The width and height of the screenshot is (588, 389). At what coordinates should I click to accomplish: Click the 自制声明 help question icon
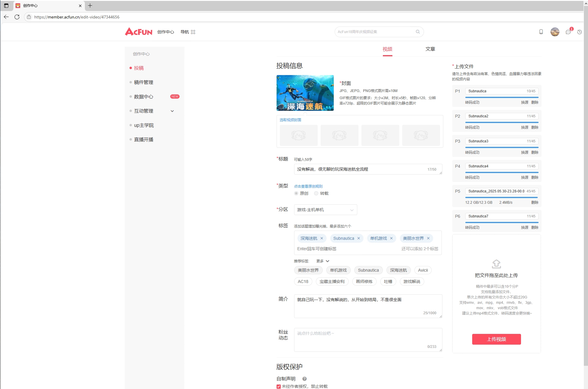[304, 379]
